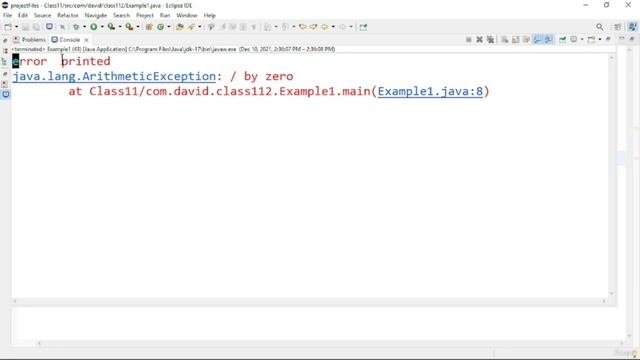Open the Open Console dropdown arrow

coord(600,40)
